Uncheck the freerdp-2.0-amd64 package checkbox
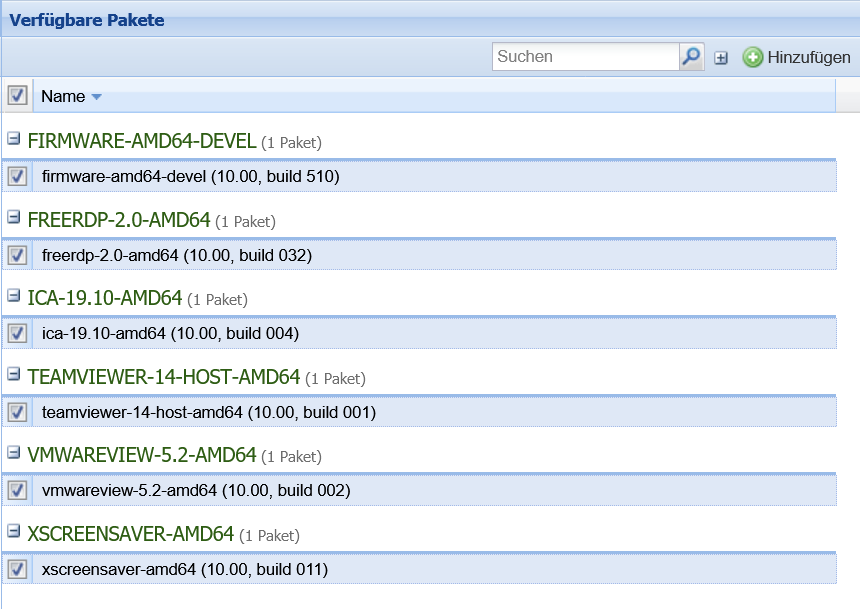Screen dimensions: 860x609 click(17, 255)
